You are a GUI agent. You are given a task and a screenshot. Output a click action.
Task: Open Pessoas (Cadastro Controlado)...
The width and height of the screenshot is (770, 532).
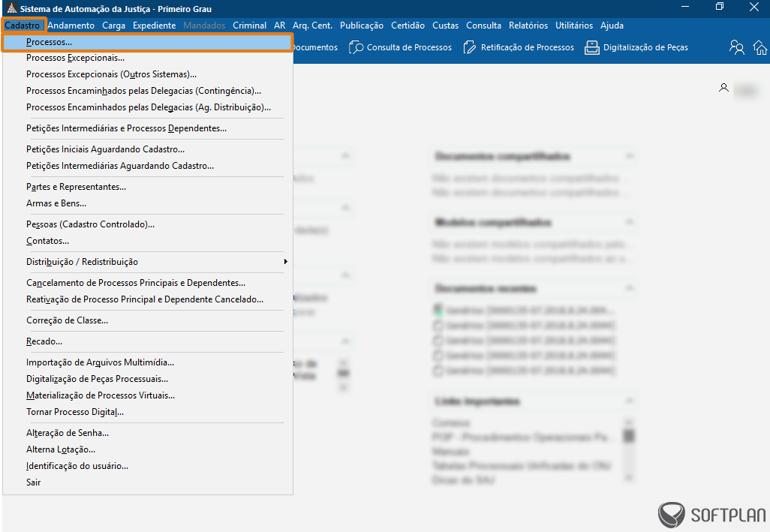click(147, 224)
